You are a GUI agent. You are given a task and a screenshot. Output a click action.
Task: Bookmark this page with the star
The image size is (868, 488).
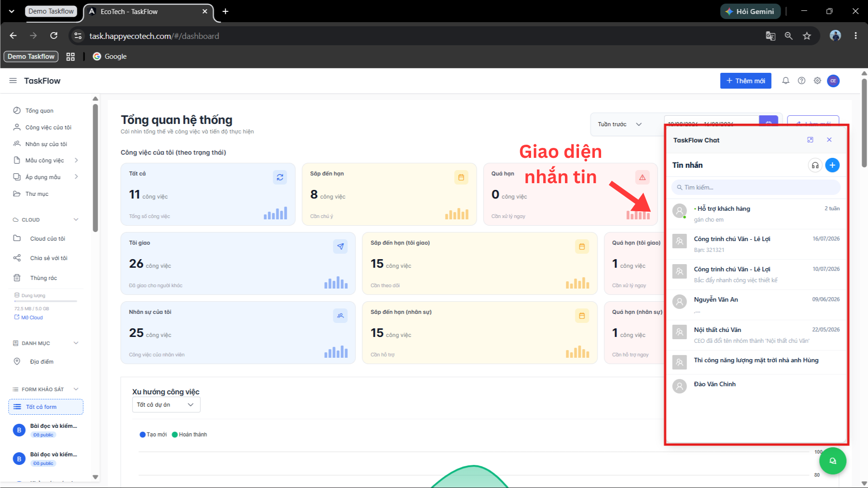click(807, 36)
